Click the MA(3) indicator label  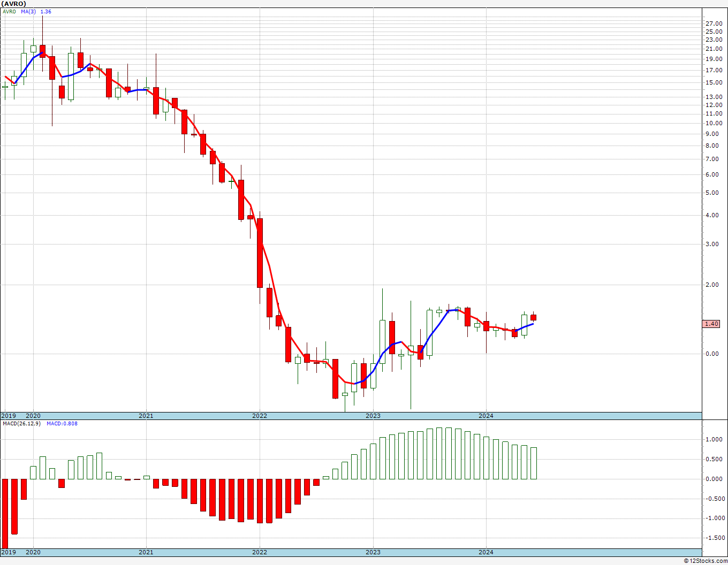28,11
